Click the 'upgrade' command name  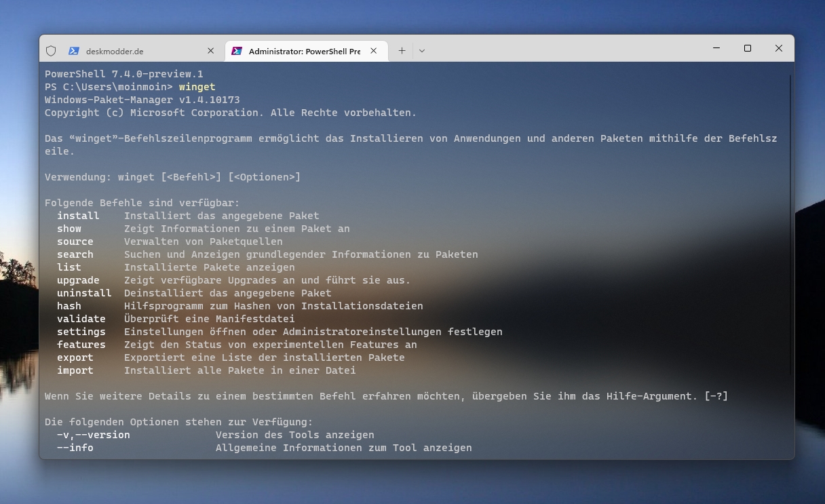point(78,280)
